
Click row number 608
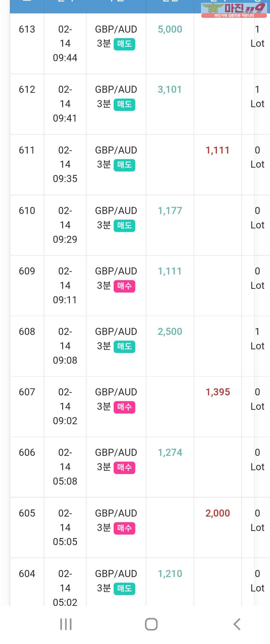point(27,331)
